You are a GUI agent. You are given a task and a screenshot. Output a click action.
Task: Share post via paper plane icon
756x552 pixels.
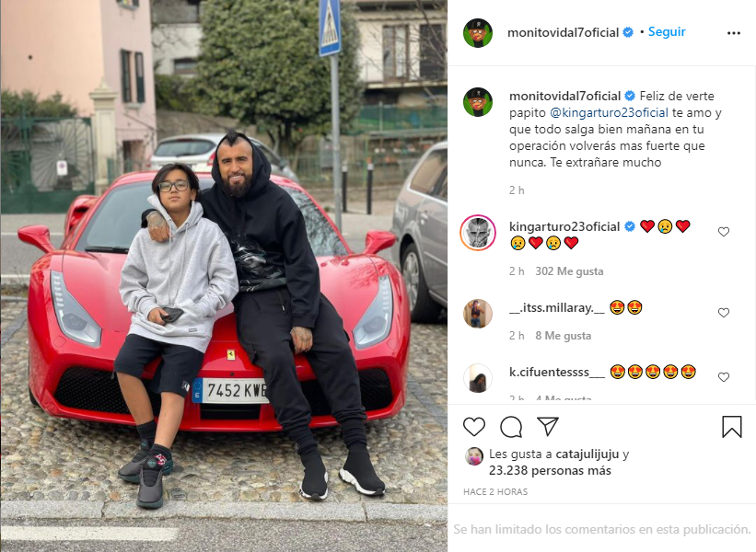point(548,426)
